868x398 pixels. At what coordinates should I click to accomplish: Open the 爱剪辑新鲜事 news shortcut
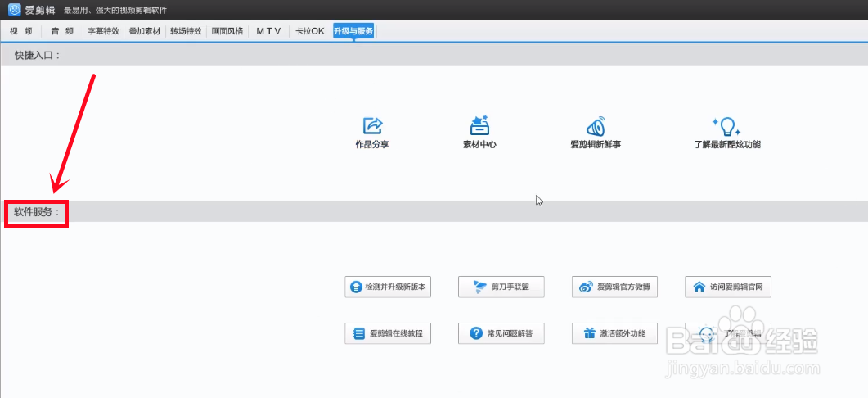pyautogui.click(x=596, y=133)
